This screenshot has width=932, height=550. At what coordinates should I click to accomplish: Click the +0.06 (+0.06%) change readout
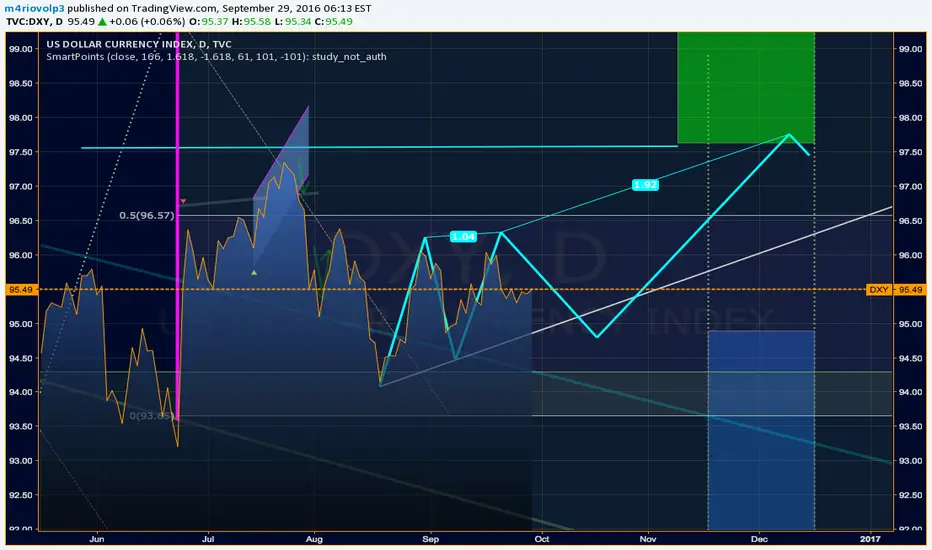click(147, 21)
